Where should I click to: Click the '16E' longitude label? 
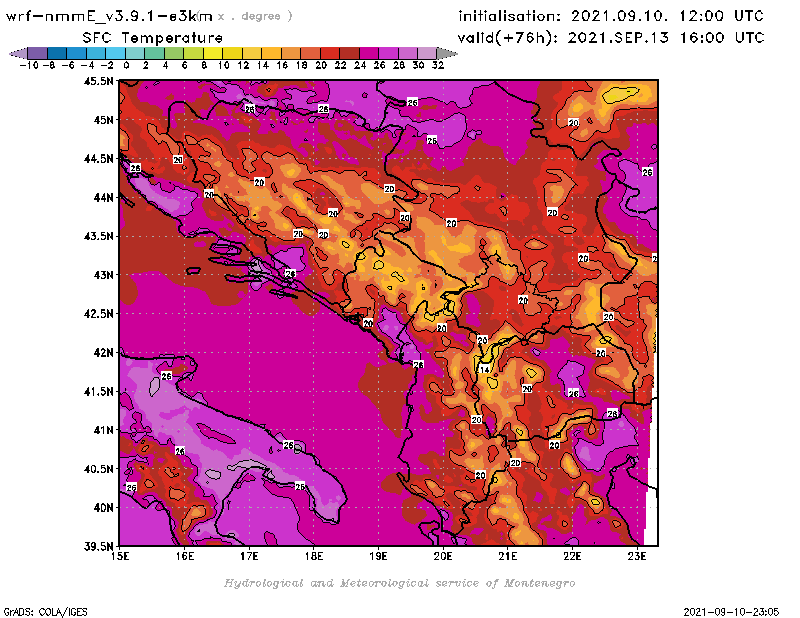[185, 556]
